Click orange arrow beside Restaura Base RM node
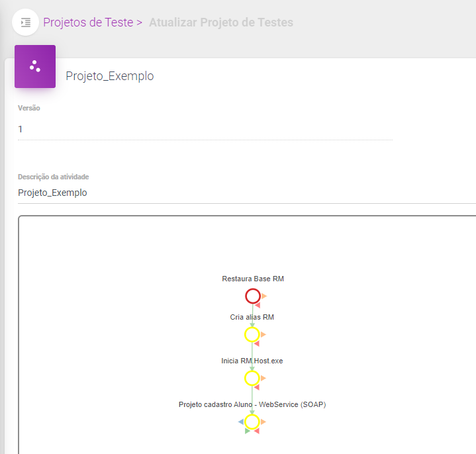 point(263,296)
